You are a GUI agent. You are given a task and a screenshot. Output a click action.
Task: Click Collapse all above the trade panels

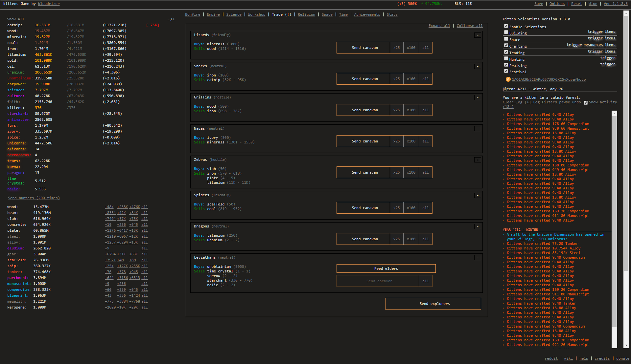[x=469, y=26]
